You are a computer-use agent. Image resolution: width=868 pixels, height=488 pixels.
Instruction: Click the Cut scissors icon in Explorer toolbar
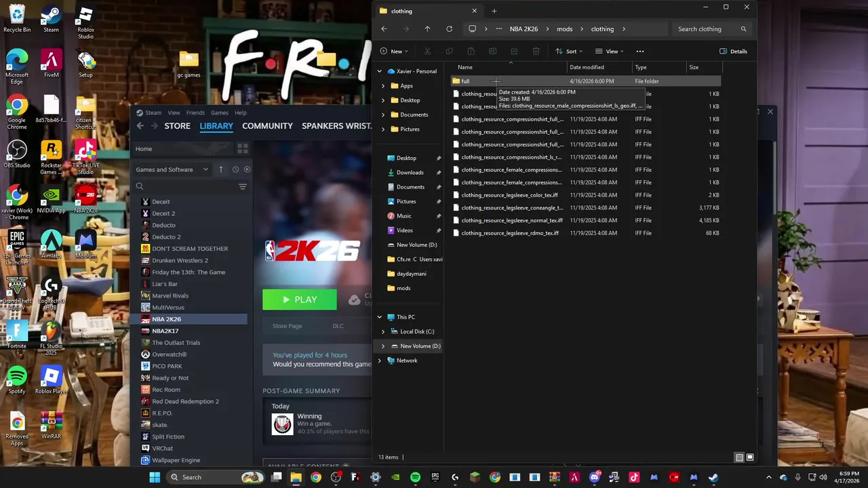pyautogui.click(x=427, y=52)
